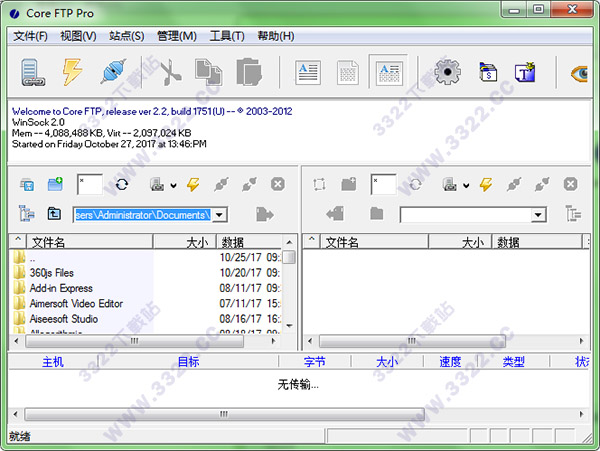Refresh the local file listing

[x=122, y=185]
